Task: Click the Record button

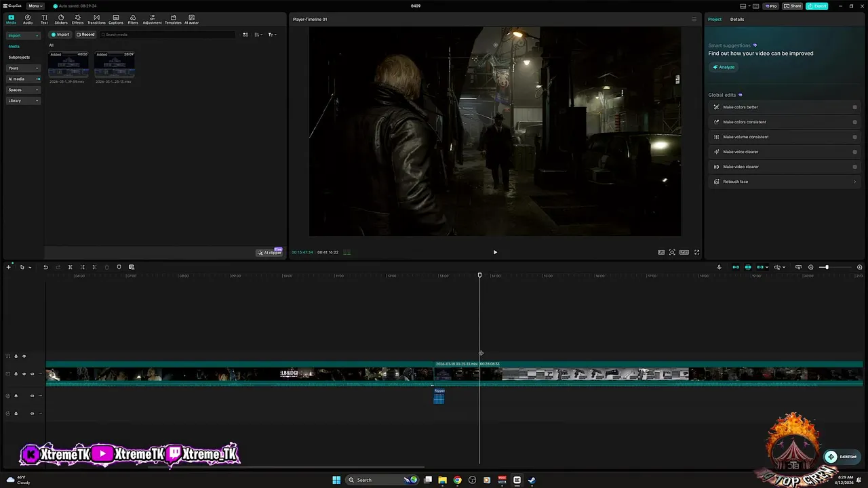Action: pyautogui.click(x=85, y=35)
